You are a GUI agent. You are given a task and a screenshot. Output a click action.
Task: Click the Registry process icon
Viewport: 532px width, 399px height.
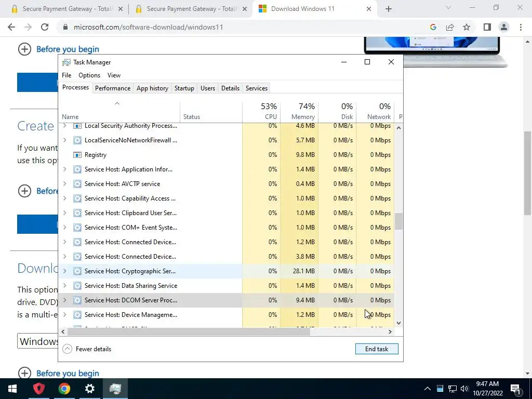pos(77,155)
